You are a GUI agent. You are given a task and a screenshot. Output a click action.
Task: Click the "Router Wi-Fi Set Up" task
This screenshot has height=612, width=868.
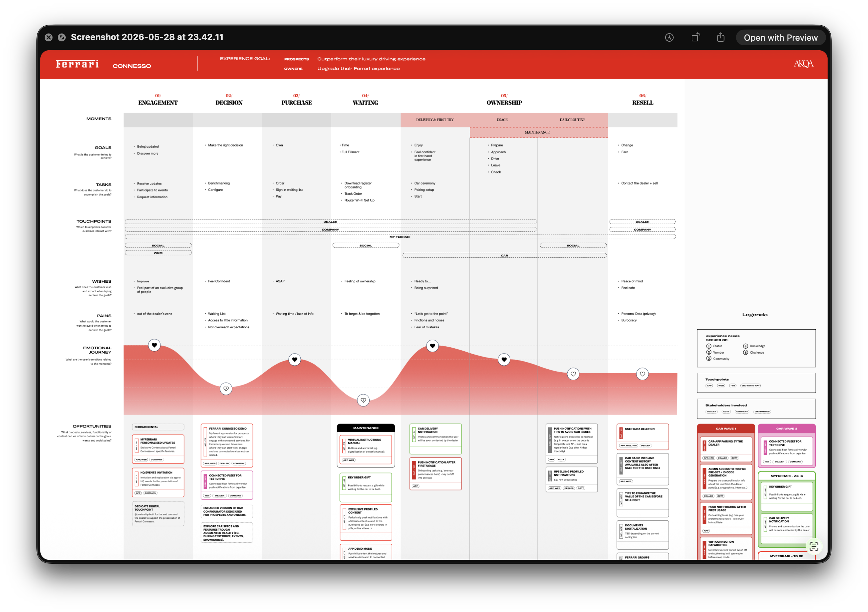[x=359, y=200]
